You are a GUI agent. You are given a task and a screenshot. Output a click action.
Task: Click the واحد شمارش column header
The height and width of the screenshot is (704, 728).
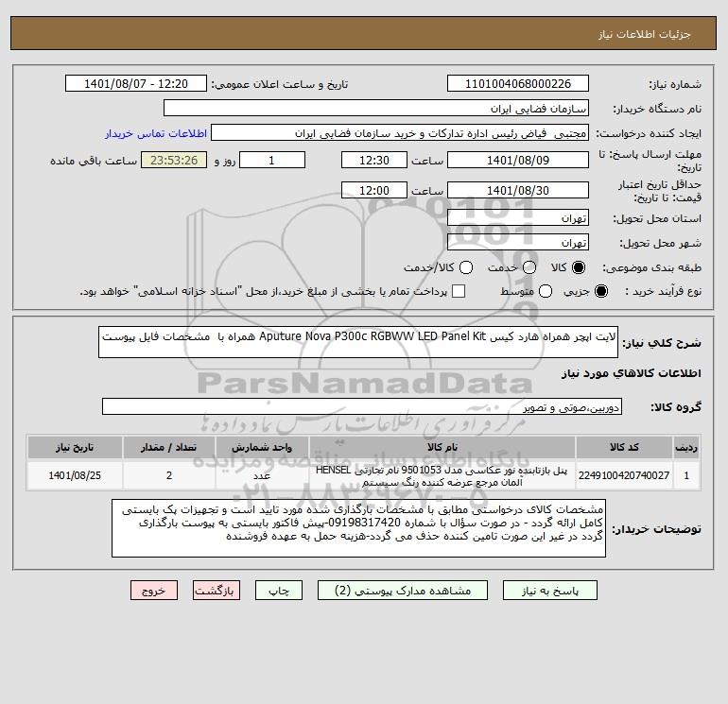coord(262,447)
